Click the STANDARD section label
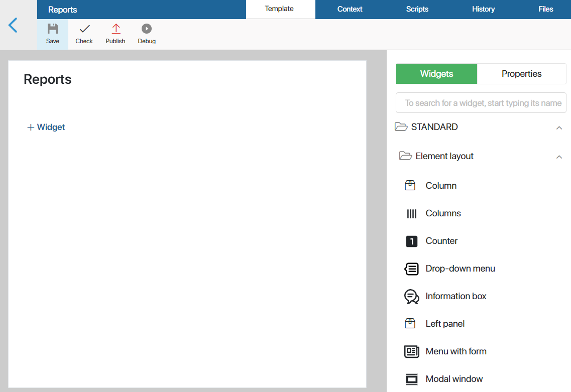Viewport: 571px width, 392px height. click(434, 126)
